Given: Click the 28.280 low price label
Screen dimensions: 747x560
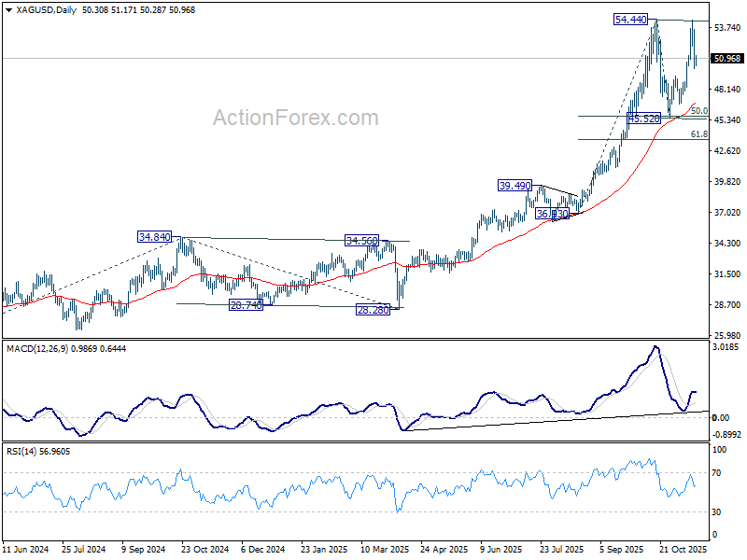Looking at the screenshot, I should click(373, 309).
